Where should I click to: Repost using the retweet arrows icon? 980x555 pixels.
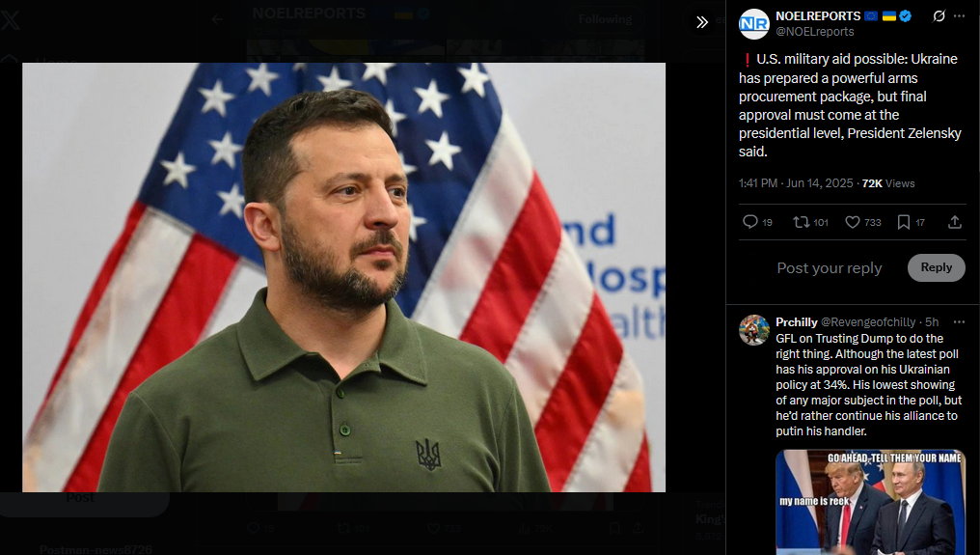(x=802, y=222)
